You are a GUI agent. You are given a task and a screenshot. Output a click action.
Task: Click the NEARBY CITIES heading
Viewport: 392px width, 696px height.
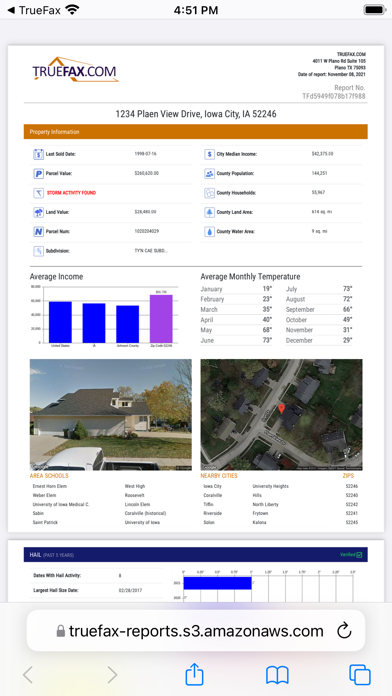(x=219, y=476)
